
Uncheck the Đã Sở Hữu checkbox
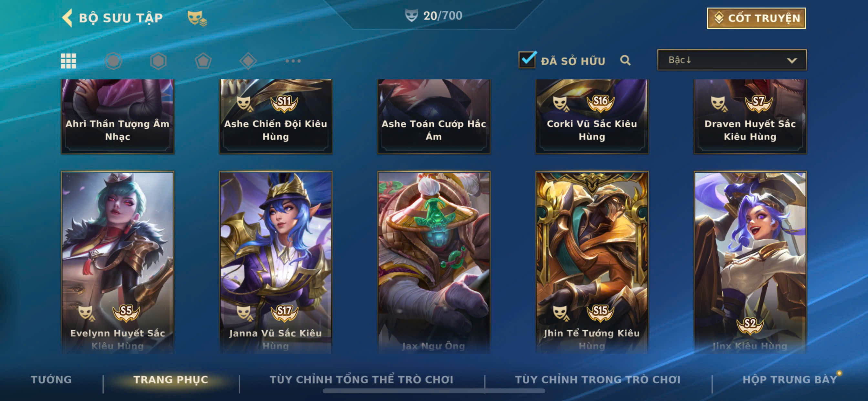(x=527, y=60)
